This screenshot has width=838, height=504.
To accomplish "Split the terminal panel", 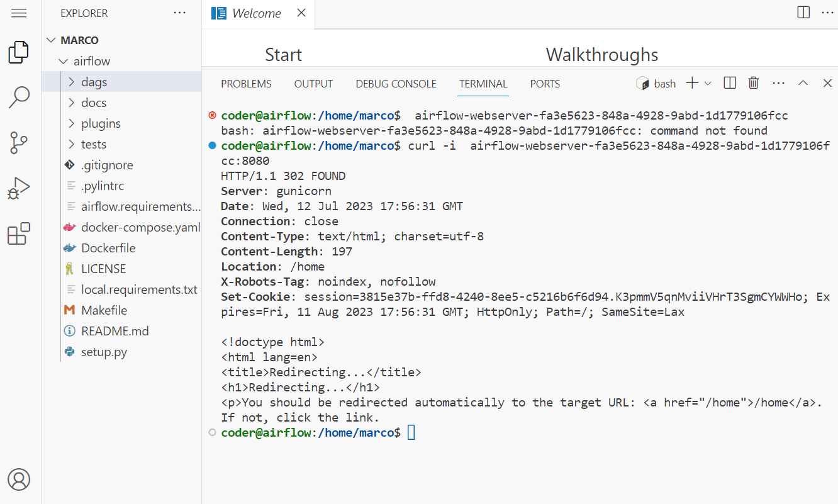I will click(730, 83).
